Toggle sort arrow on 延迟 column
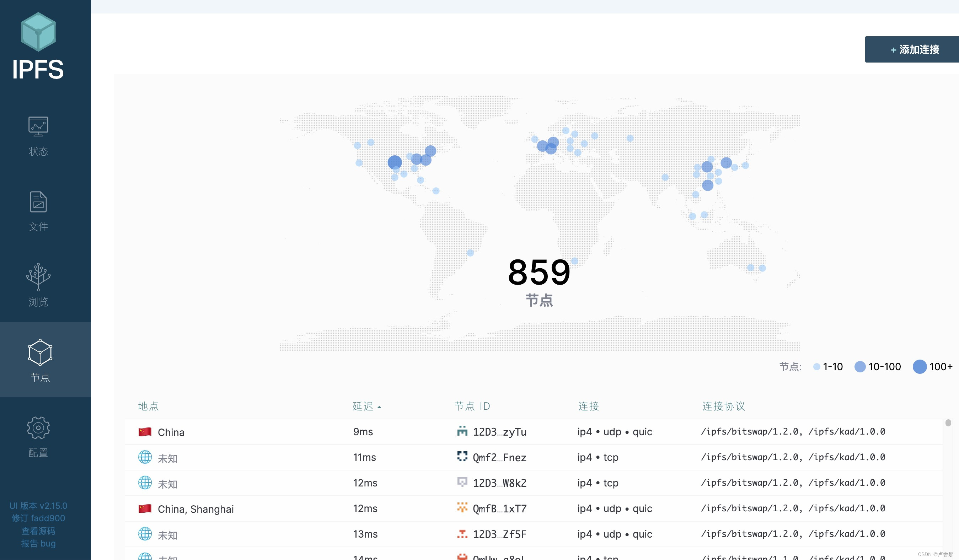Image resolution: width=959 pixels, height=560 pixels. tap(379, 407)
